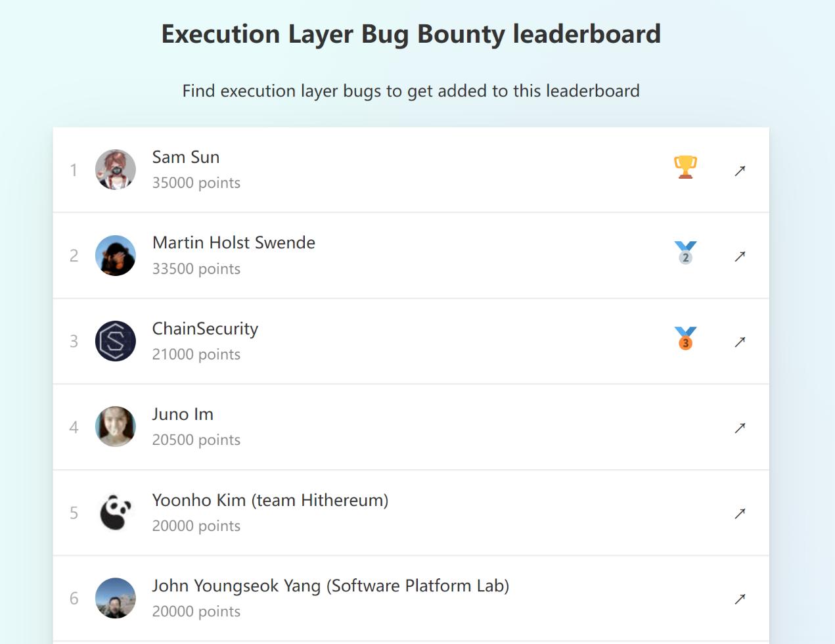Image resolution: width=835 pixels, height=644 pixels.
Task: Open the Sam Sun leaderboard name link
Action: pyautogui.click(x=186, y=157)
